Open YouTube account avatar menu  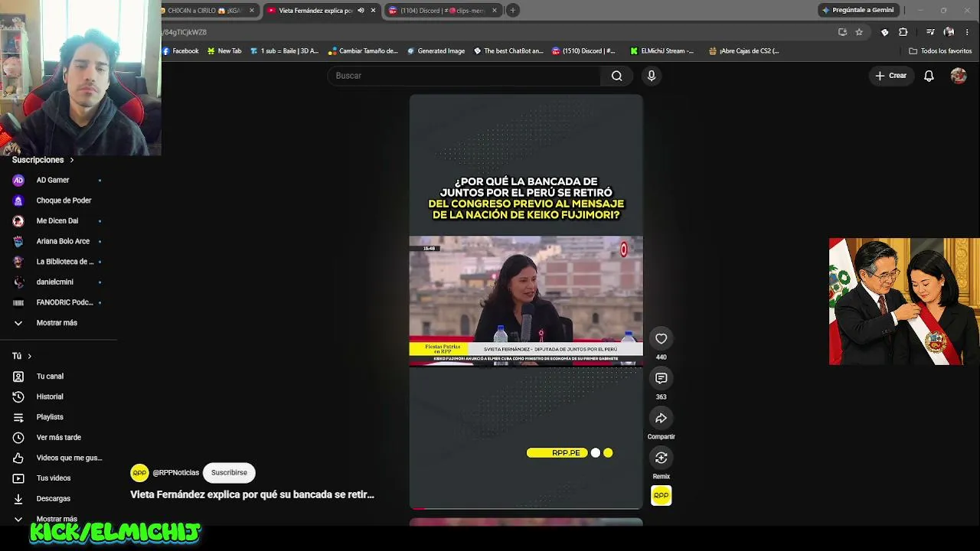(x=959, y=76)
